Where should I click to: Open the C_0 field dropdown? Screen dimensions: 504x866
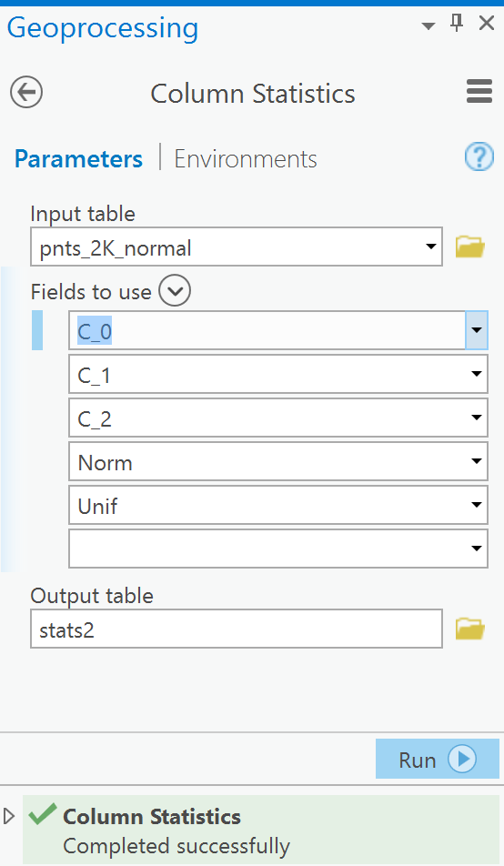[477, 330]
